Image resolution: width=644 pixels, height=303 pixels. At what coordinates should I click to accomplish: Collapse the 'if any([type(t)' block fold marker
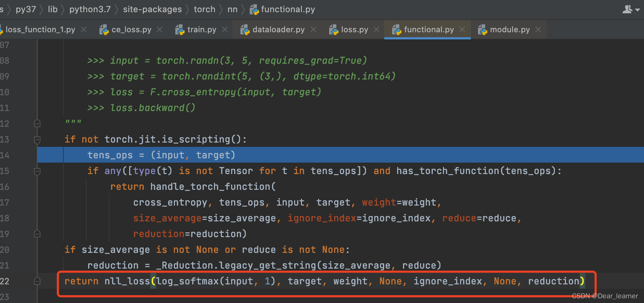pos(37,171)
